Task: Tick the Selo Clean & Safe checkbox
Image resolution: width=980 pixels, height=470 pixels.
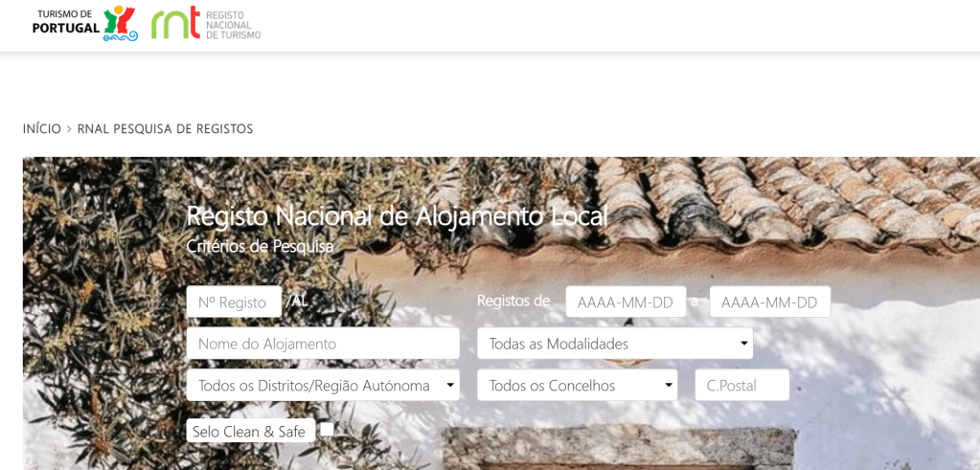Action: pos(327,429)
